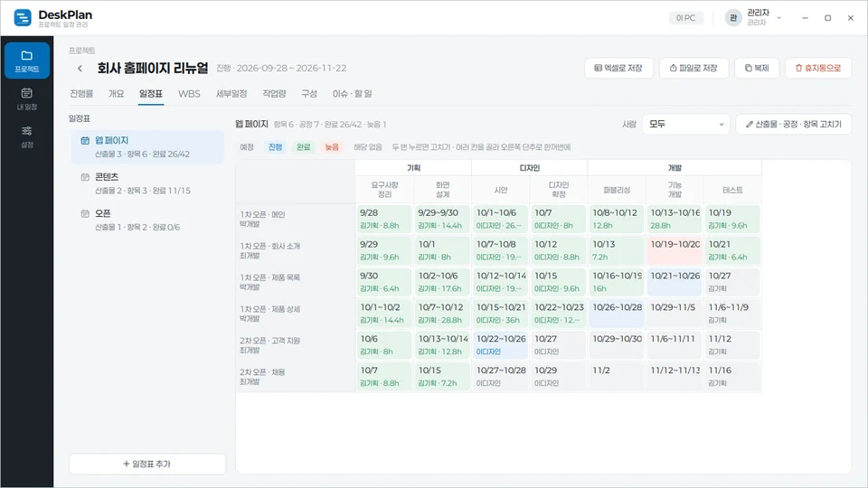Switch to the 이슈 · 할 일 tab
The width and height of the screenshot is (868, 488).
[352, 93]
